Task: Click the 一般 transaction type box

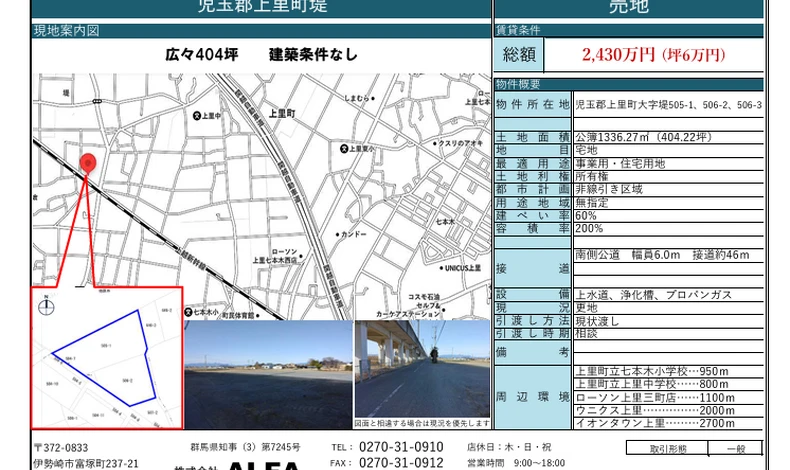Action: 736,448
